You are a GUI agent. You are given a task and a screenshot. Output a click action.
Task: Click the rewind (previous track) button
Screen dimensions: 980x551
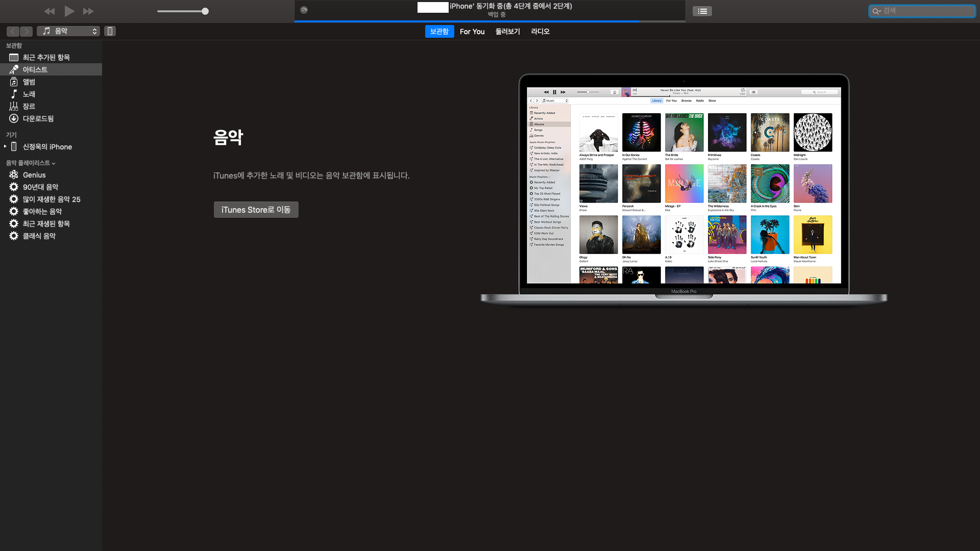[49, 11]
